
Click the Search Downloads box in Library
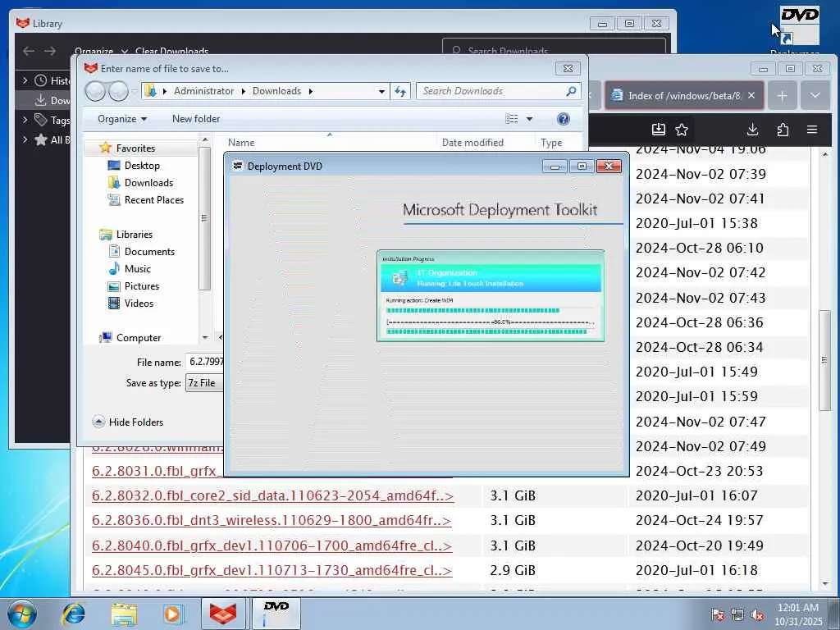pyautogui.click(x=555, y=47)
